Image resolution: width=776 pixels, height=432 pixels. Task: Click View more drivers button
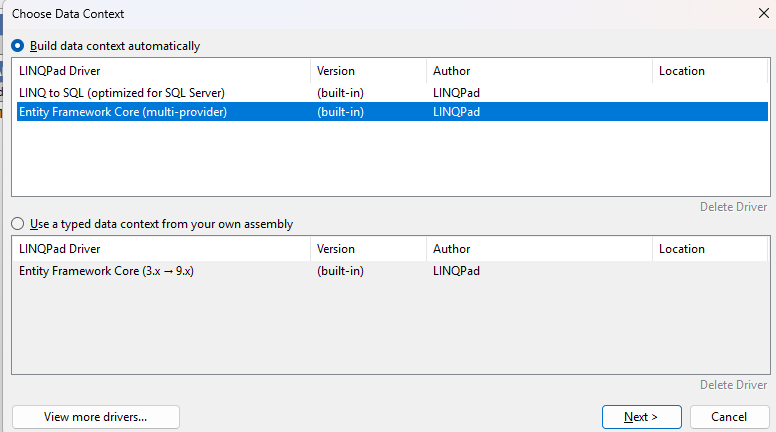pyautogui.click(x=95, y=417)
